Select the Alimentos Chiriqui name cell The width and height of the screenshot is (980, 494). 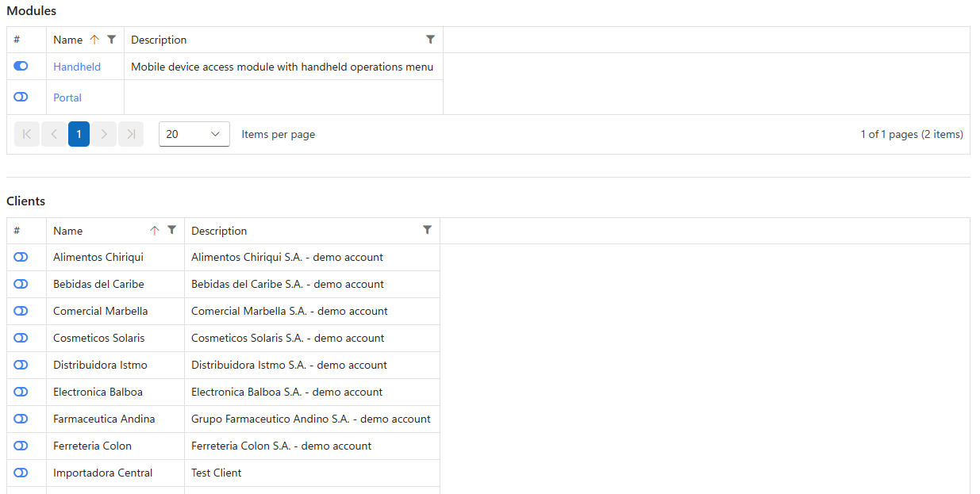(x=115, y=258)
